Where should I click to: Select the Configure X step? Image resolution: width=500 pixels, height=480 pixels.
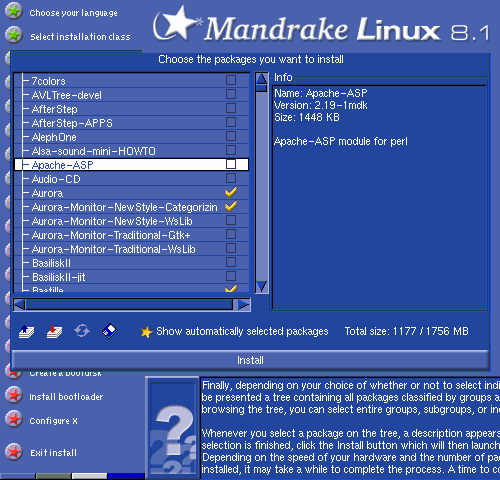[53, 421]
